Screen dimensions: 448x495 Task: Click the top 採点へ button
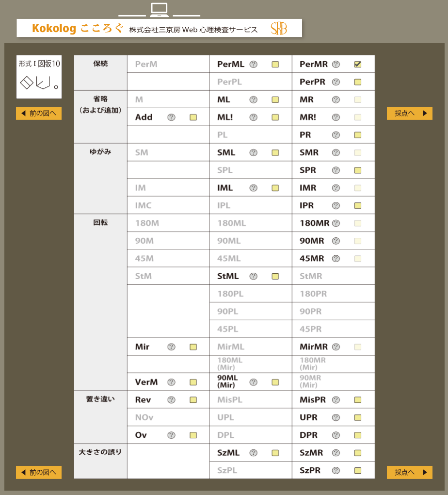point(409,114)
